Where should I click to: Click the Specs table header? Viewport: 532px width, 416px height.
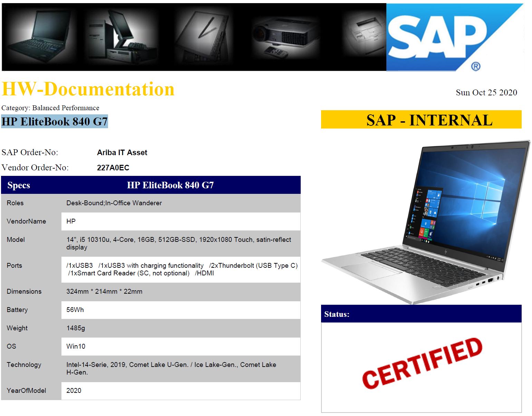coord(19,185)
